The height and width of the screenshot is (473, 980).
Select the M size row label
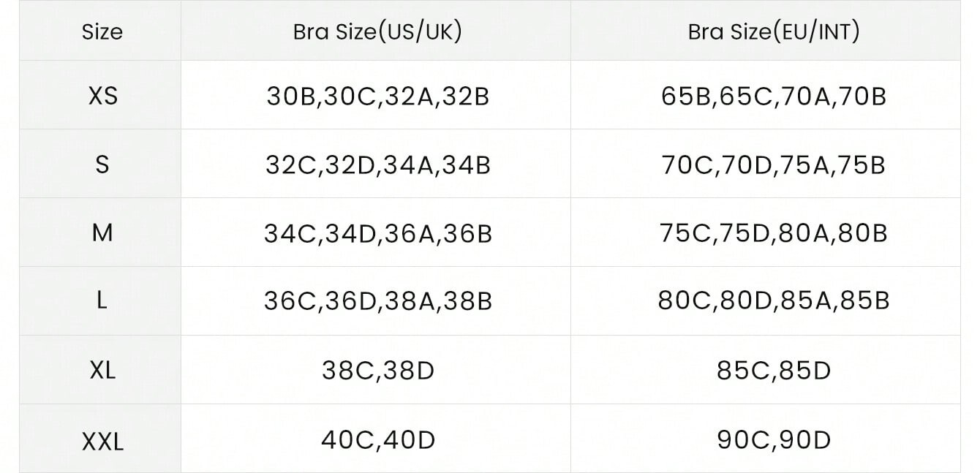[102, 232]
